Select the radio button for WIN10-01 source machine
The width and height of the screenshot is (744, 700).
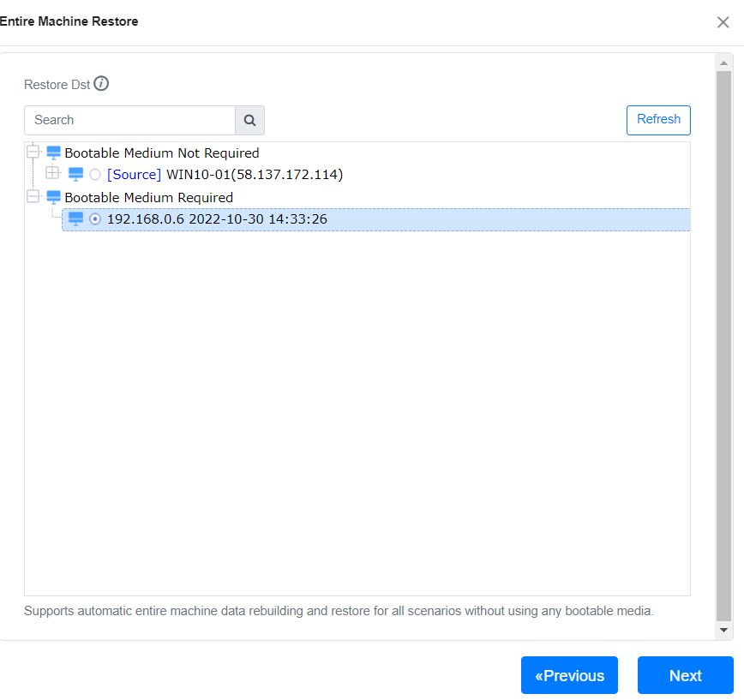click(x=96, y=174)
